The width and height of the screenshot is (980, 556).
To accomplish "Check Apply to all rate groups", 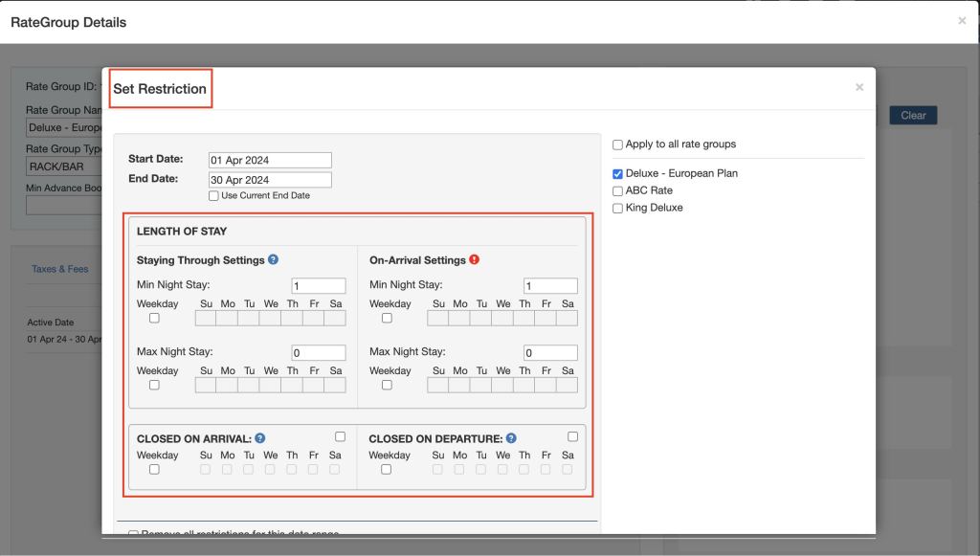I will tap(617, 144).
